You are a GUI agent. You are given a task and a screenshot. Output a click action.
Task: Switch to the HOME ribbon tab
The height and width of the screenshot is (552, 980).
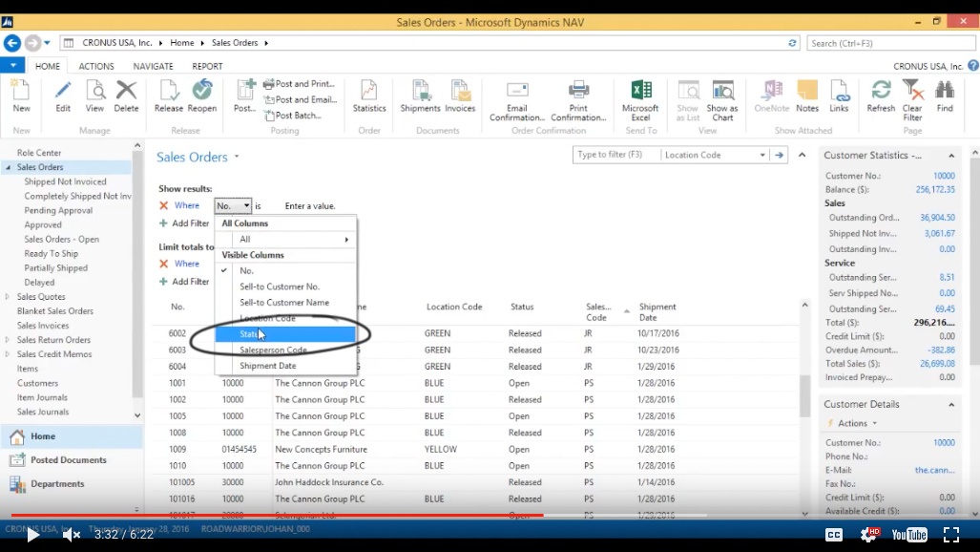pyautogui.click(x=48, y=66)
